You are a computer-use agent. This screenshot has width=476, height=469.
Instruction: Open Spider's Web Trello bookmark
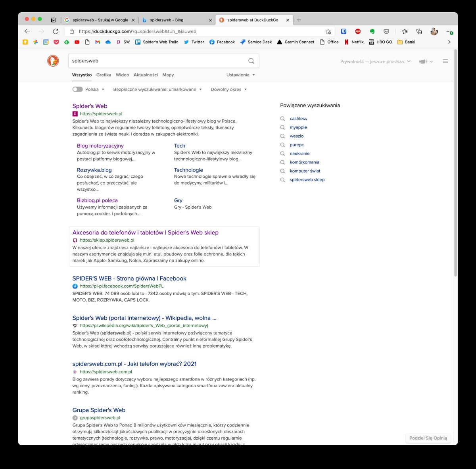[157, 42]
